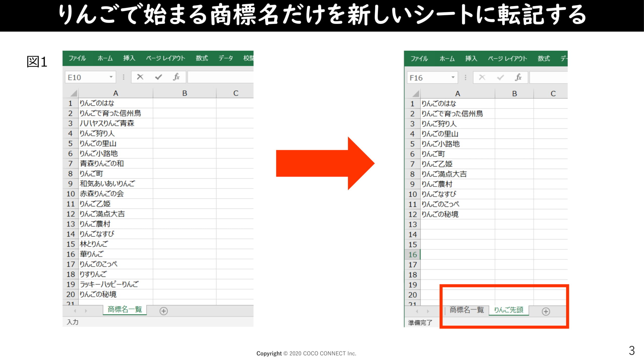644x362 pixels.
Task: Select column B header in right Excel
Action: tap(514, 94)
